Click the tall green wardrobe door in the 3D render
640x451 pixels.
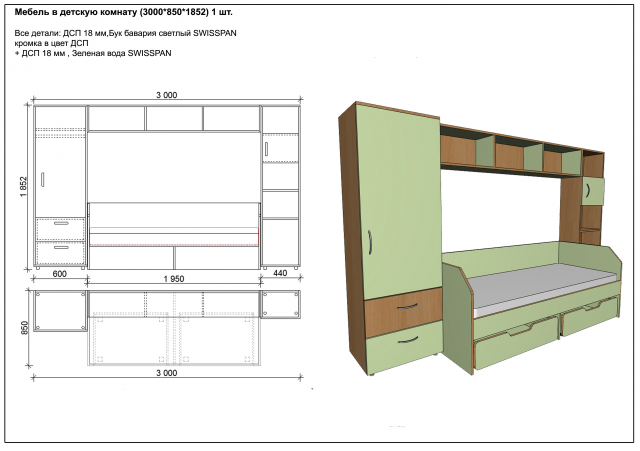398,202
